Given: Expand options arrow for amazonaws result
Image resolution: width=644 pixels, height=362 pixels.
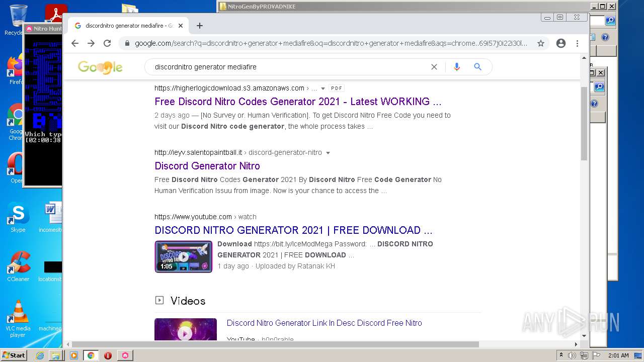Looking at the screenshot, I should [323, 88].
